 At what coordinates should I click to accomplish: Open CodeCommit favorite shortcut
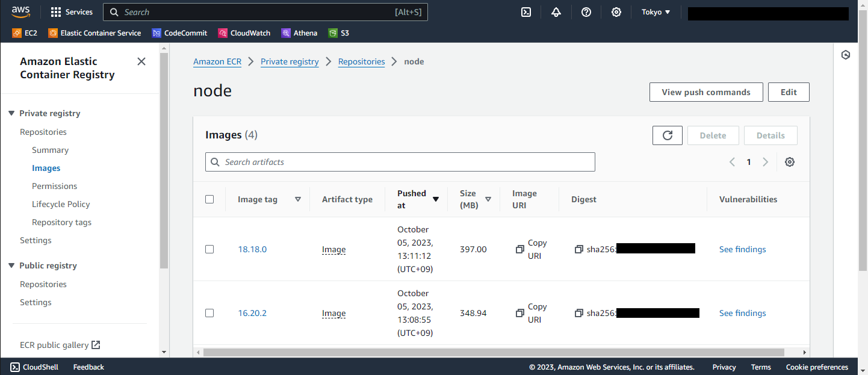179,33
